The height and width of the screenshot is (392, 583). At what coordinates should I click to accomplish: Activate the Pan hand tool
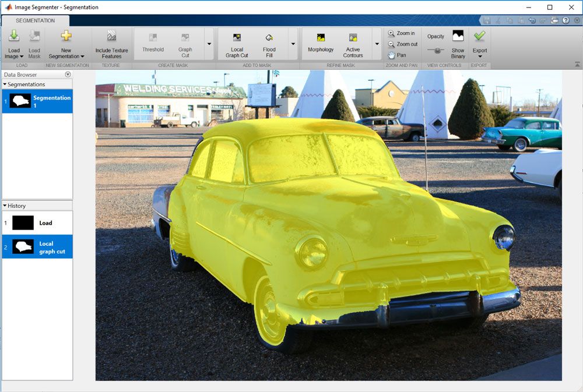pos(397,55)
